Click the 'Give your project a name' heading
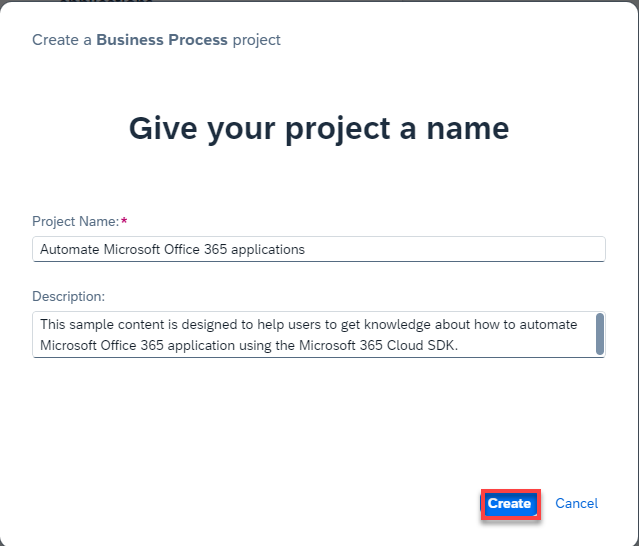The height and width of the screenshot is (546, 639). [319, 129]
